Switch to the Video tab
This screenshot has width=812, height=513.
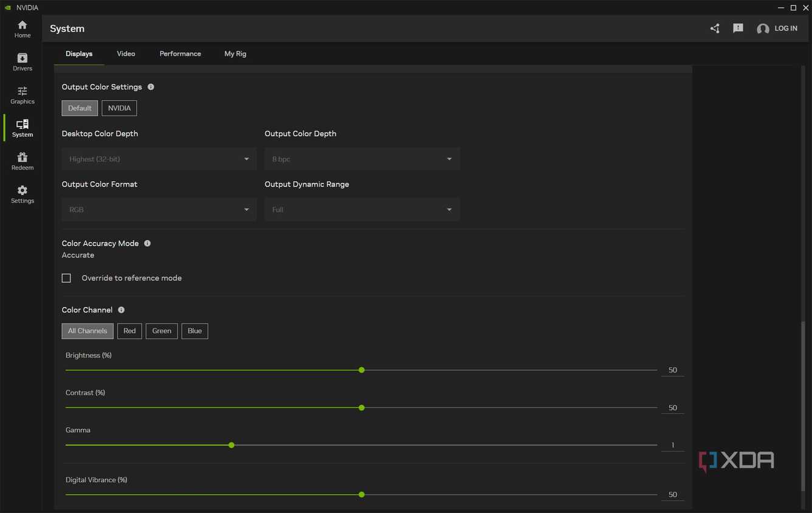click(x=126, y=53)
